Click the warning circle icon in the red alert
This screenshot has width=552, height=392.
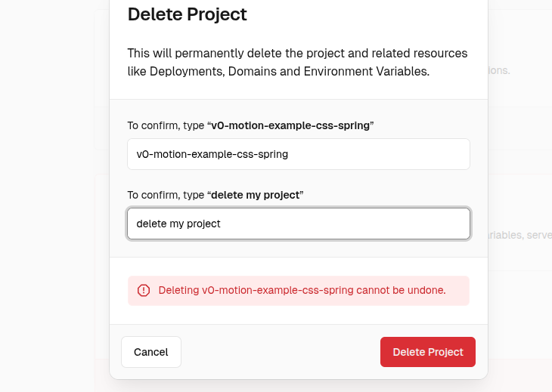144,290
